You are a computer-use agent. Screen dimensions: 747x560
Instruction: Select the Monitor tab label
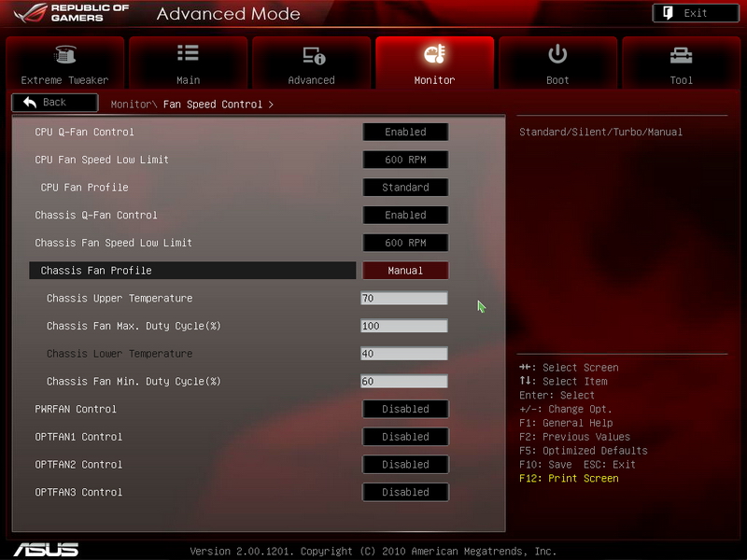434,80
